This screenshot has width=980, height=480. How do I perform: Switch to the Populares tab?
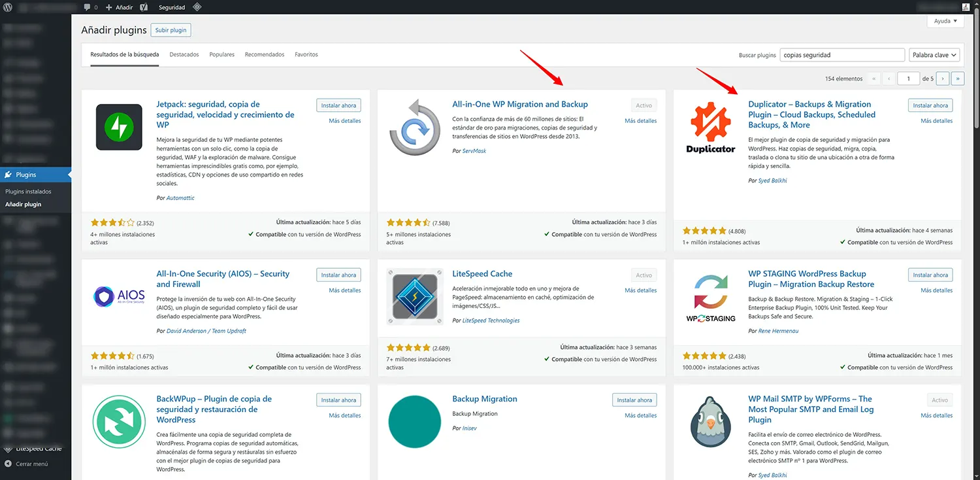point(221,54)
